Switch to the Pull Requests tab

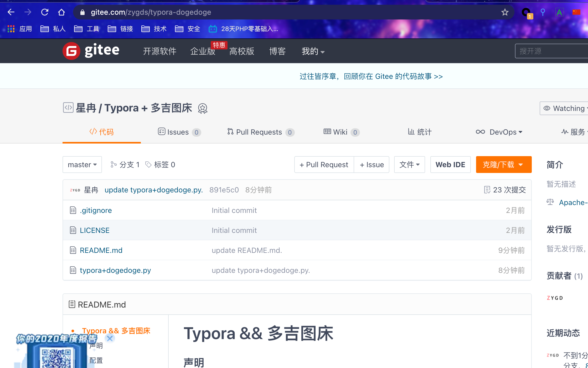(x=261, y=132)
